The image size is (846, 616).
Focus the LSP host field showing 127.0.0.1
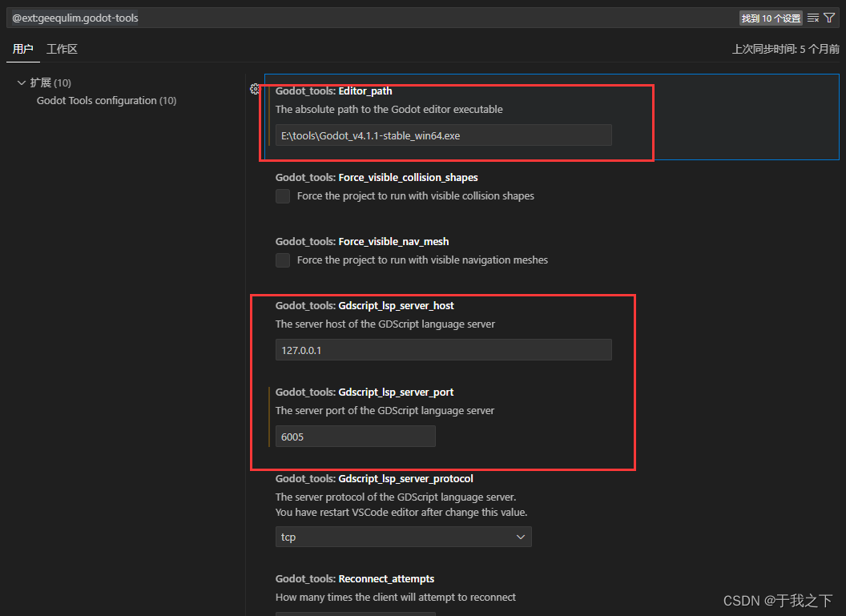click(x=444, y=350)
